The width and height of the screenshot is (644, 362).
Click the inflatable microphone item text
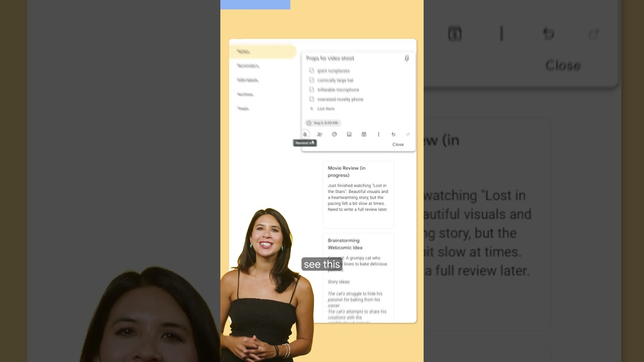click(x=338, y=90)
